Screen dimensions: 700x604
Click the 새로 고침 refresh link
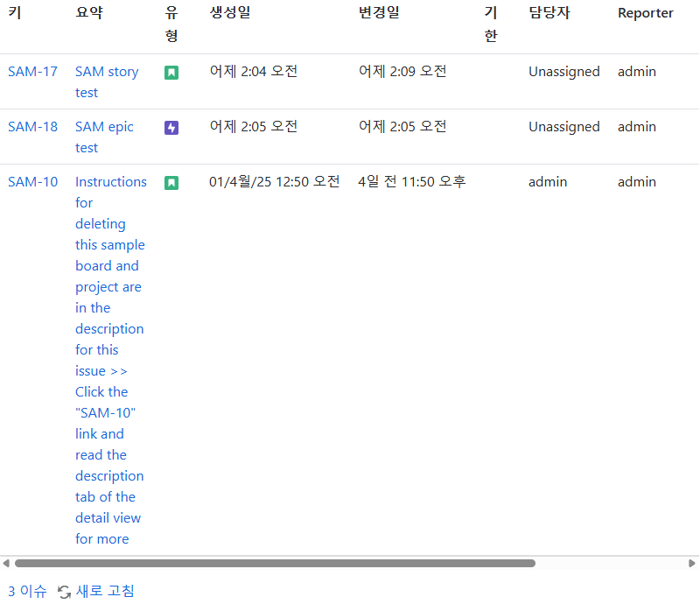tap(105, 591)
